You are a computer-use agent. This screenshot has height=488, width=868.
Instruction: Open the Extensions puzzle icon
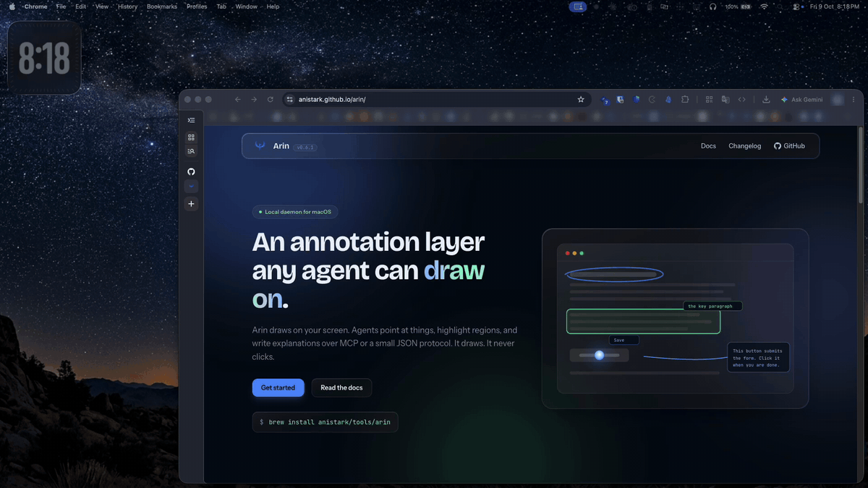685,100
